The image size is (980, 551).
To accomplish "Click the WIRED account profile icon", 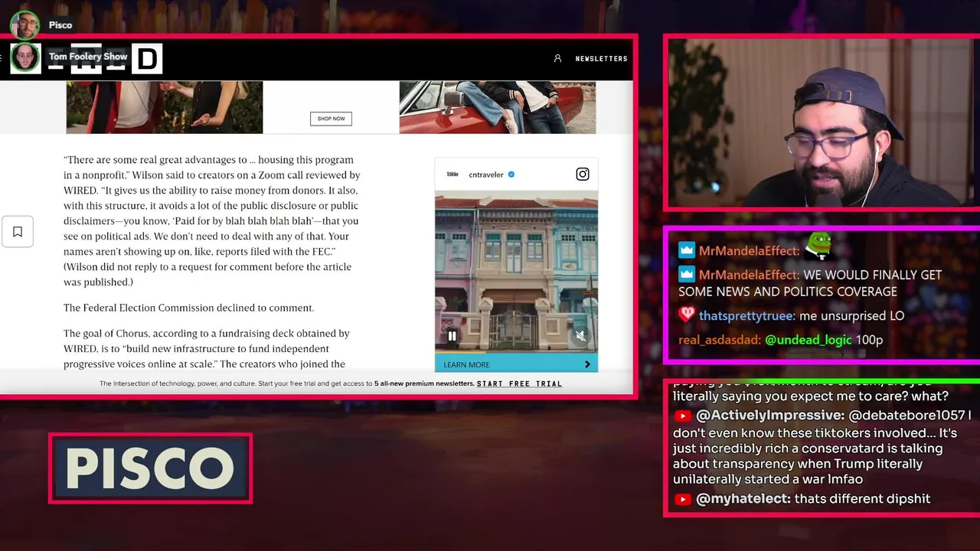I will coord(557,58).
